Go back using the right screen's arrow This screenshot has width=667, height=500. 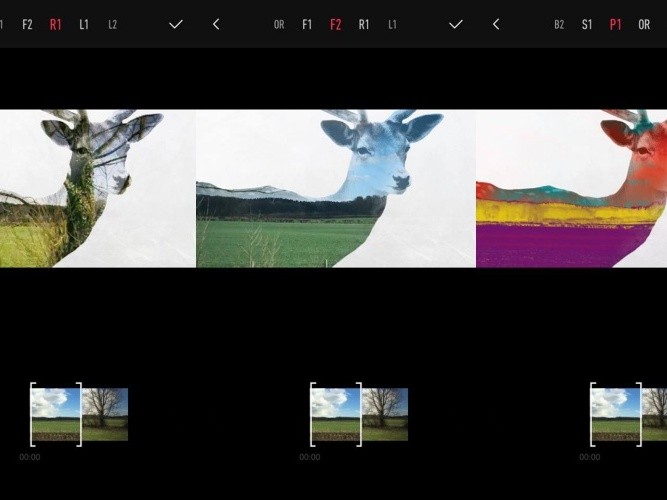tap(496, 24)
